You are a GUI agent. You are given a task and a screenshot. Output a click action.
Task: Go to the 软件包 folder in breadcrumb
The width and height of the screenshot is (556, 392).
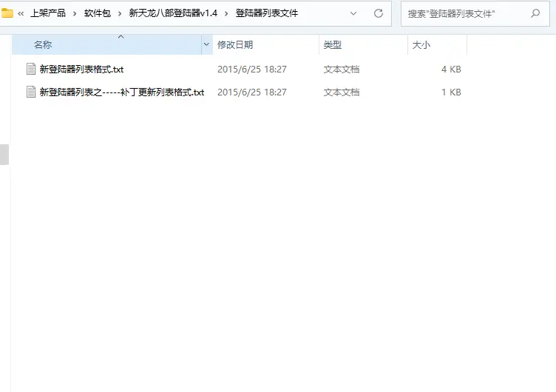pyautogui.click(x=97, y=13)
